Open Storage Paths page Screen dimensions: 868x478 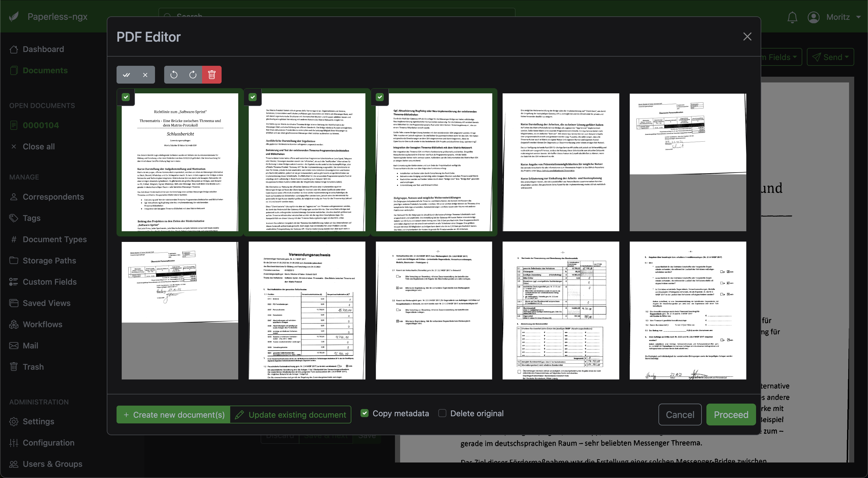point(49,261)
